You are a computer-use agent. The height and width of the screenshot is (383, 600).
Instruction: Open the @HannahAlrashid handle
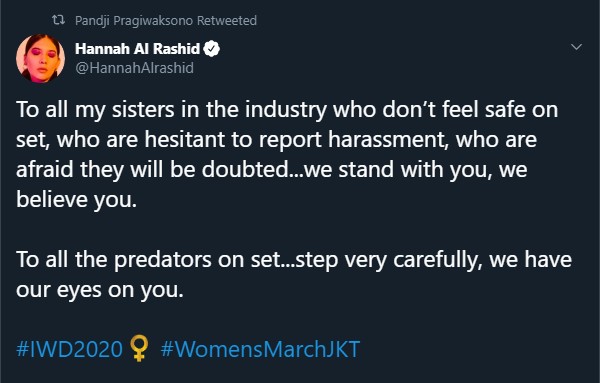click(x=134, y=68)
